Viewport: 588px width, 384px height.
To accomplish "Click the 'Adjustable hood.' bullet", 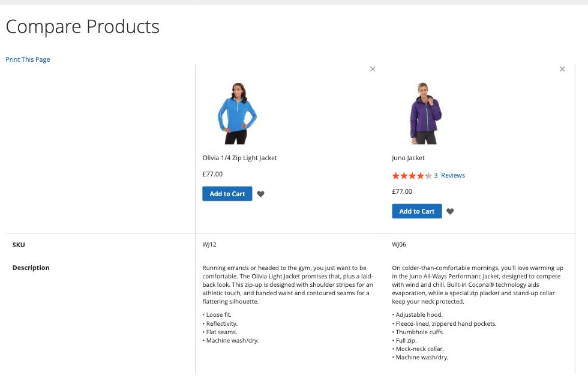I will (418, 315).
